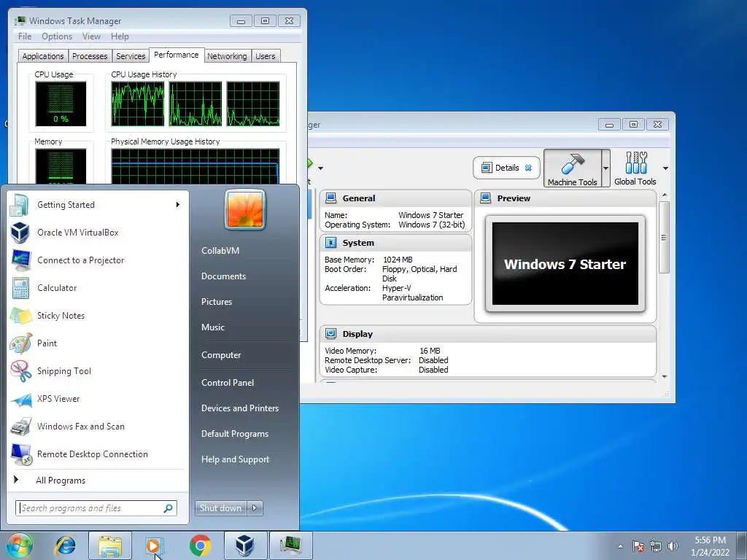The width and height of the screenshot is (747, 560).
Task: Open Computer from the Start menu
Action: coord(221,355)
